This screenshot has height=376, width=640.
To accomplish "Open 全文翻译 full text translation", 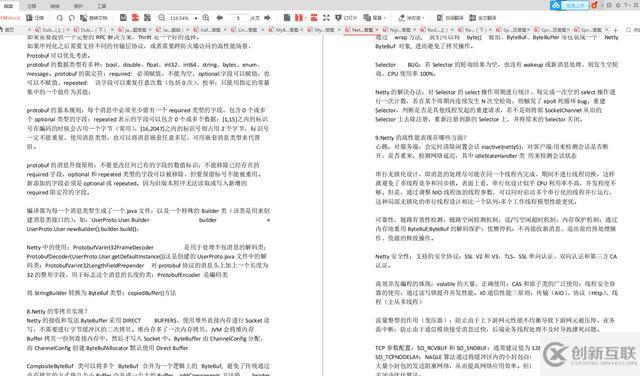I will (482, 18).
